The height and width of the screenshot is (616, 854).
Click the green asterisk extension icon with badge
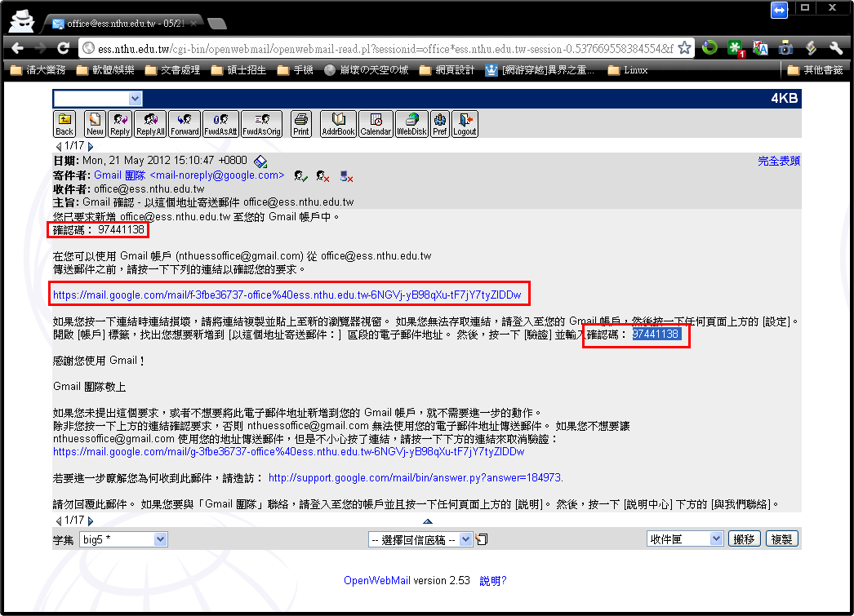736,48
